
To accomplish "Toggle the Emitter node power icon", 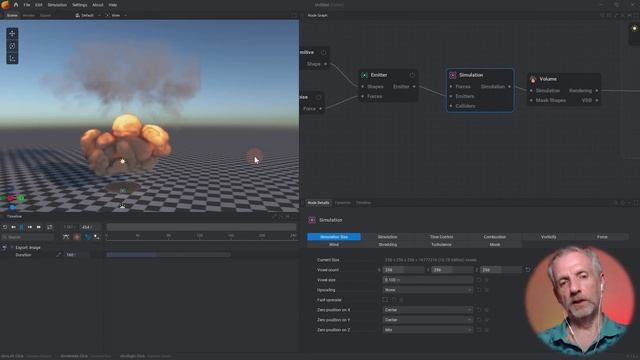I will tap(412, 75).
